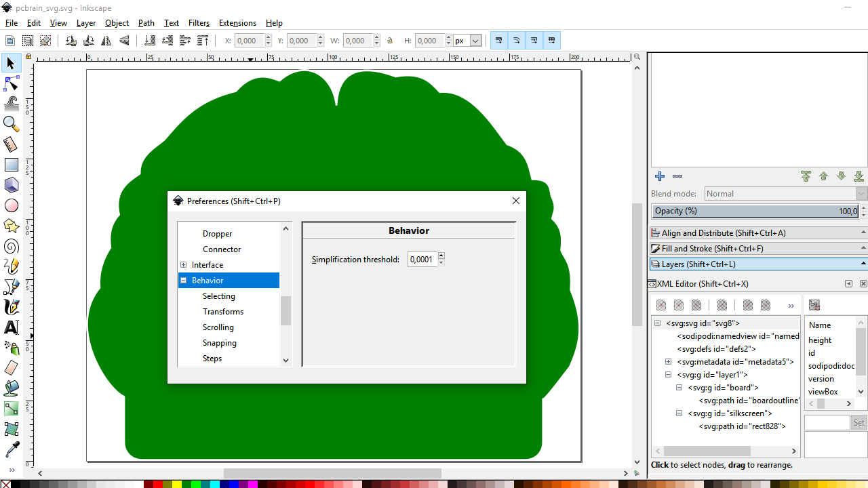Flip the selection horizontally
Image resolution: width=868 pixels, height=488 pixels.
pos(106,40)
